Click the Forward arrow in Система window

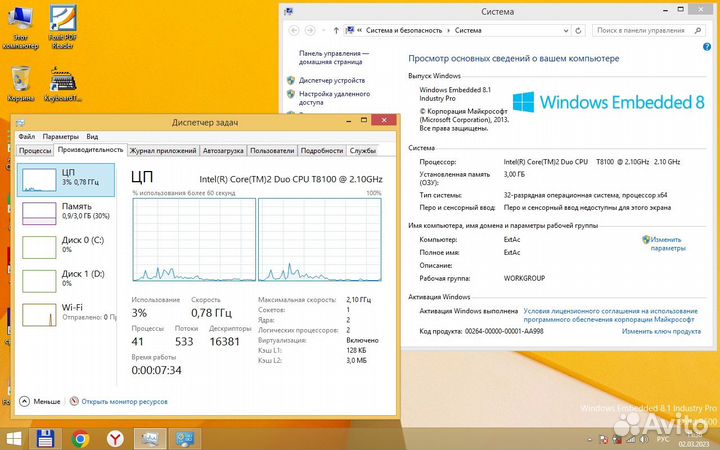pos(310,30)
